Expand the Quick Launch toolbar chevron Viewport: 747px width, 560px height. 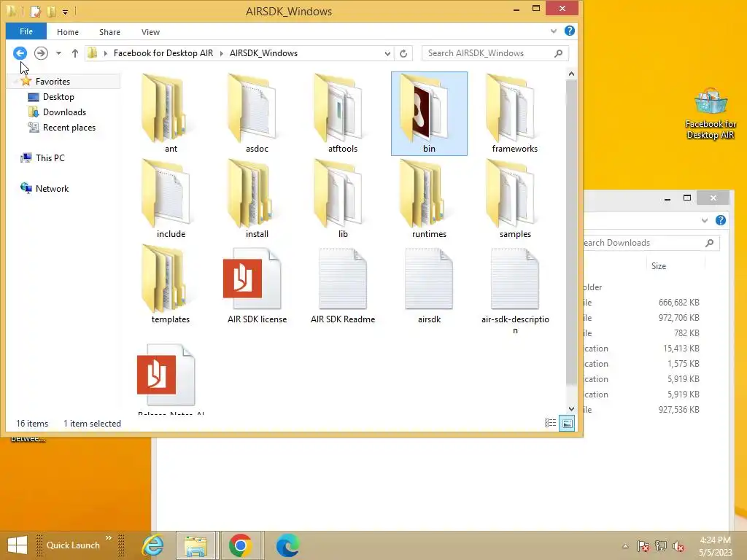coord(109,538)
